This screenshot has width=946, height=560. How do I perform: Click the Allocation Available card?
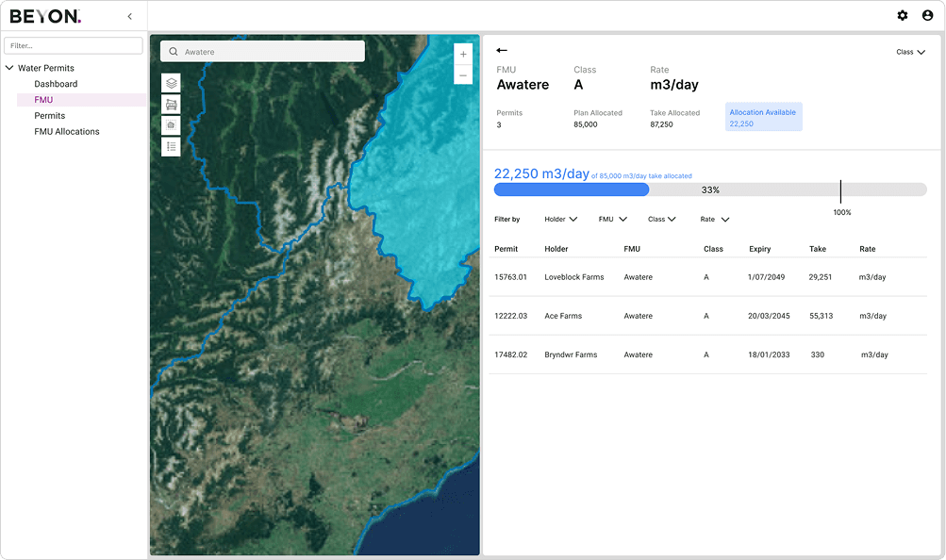764,117
